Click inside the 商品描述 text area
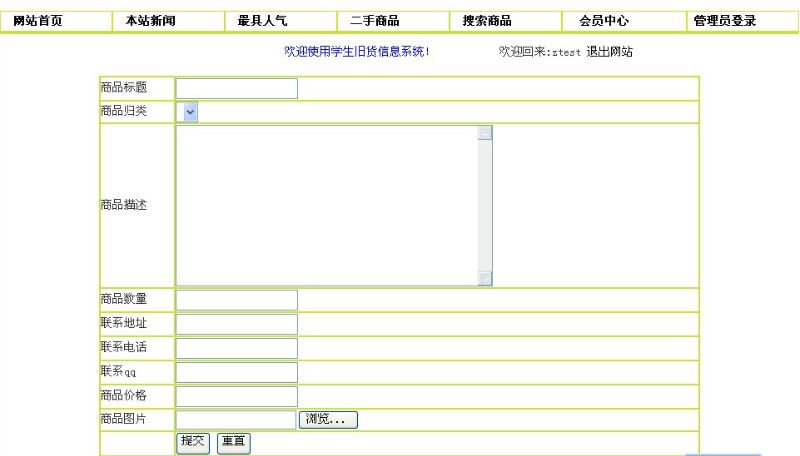This screenshot has width=800, height=456. point(327,206)
